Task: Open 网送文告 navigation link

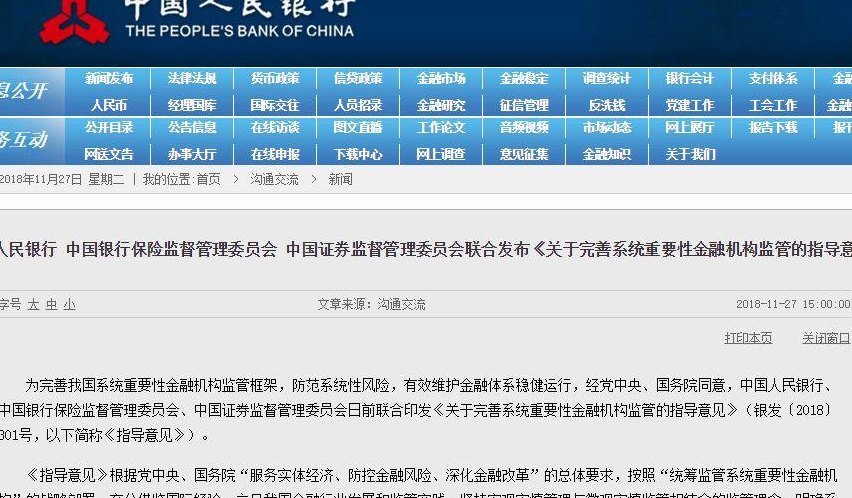Action: tap(109, 154)
